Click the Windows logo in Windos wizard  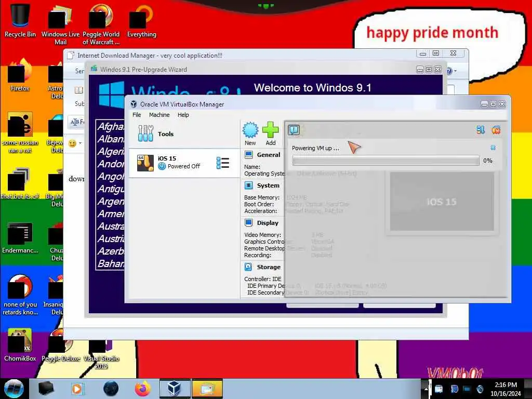point(112,95)
